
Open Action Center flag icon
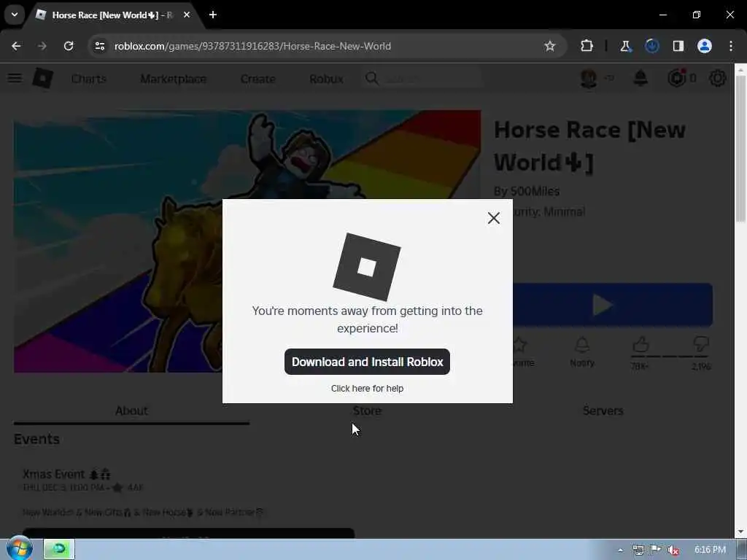[x=656, y=550]
